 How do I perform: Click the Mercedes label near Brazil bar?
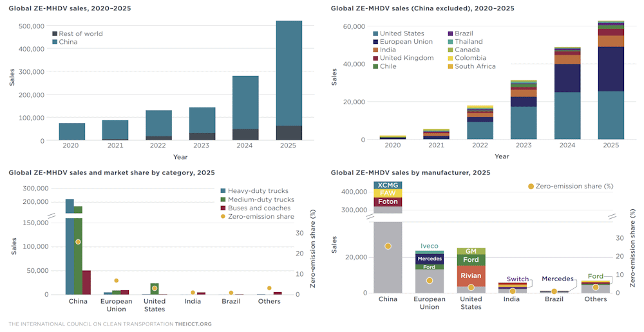click(x=557, y=279)
